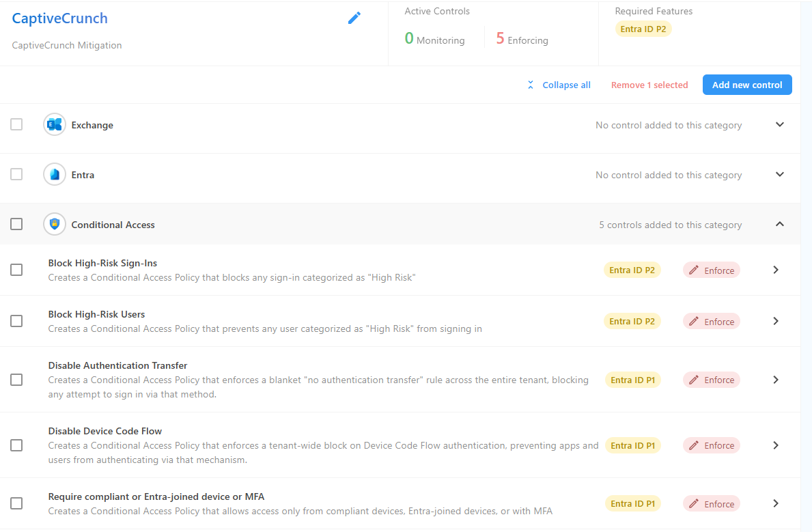Click '5 controls added to this category' text
Screen dimensions: 812x532
point(671,225)
